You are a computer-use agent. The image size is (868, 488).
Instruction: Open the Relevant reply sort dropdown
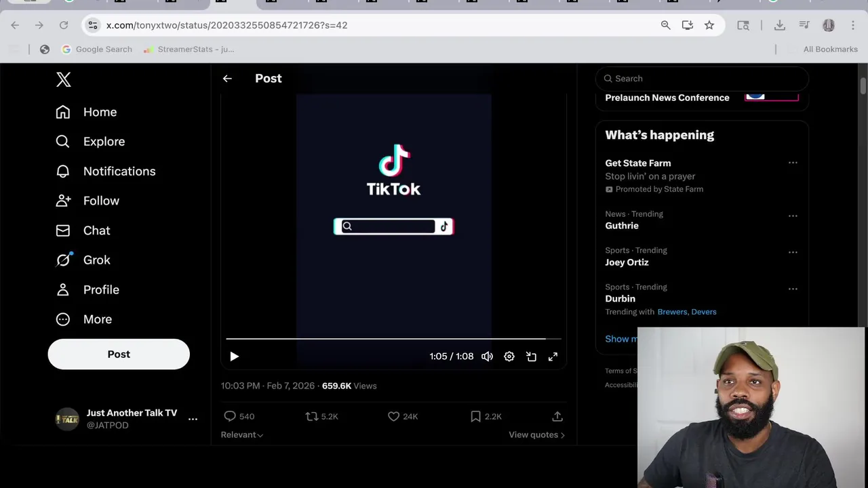[x=242, y=434]
